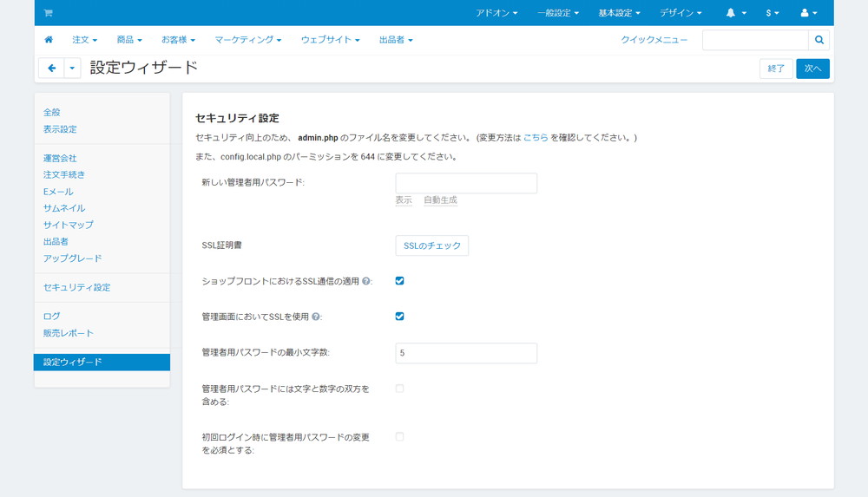Click the back arrow button
Screen dimensions: 868x497
(x=51, y=68)
